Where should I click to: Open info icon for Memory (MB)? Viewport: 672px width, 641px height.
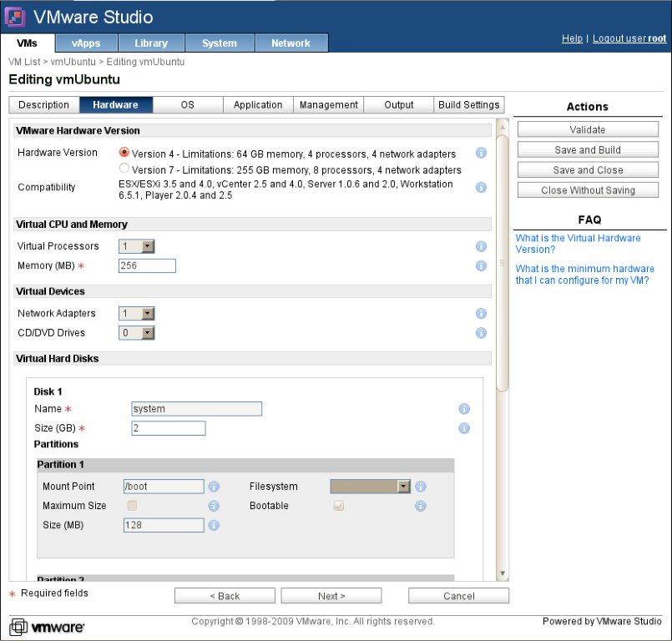[x=482, y=265]
